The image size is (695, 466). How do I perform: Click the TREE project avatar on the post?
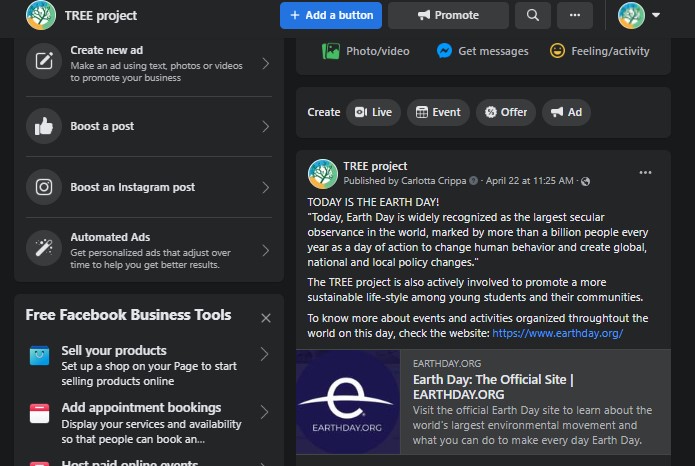[323, 174]
